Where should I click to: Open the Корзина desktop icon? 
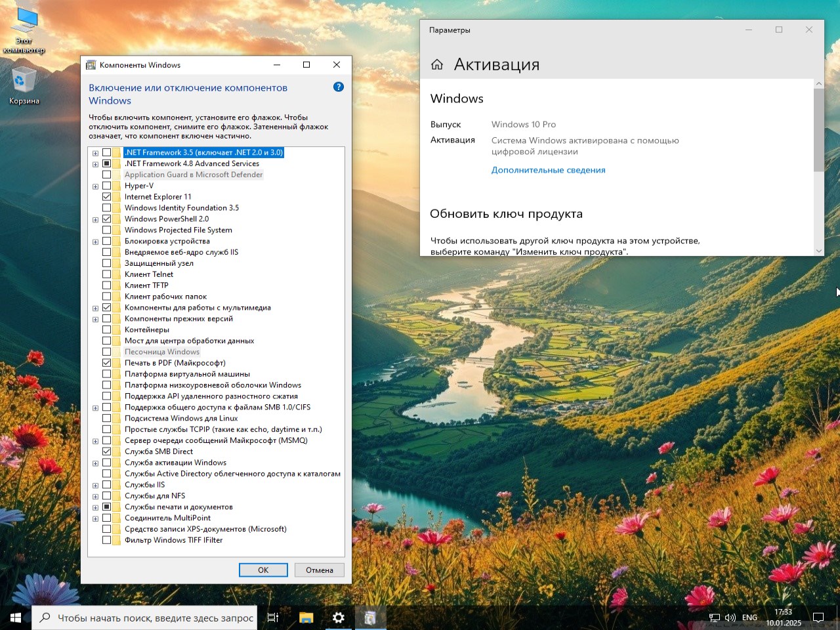pyautogui.click(x=24, y=79)
